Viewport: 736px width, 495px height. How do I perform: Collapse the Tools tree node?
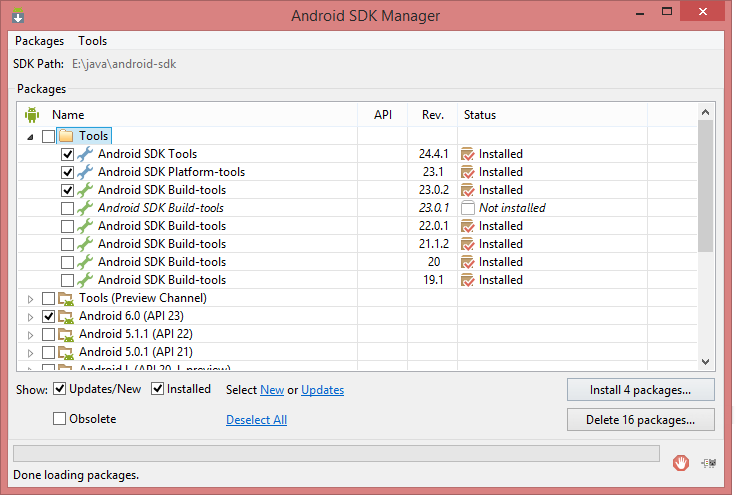31,137
